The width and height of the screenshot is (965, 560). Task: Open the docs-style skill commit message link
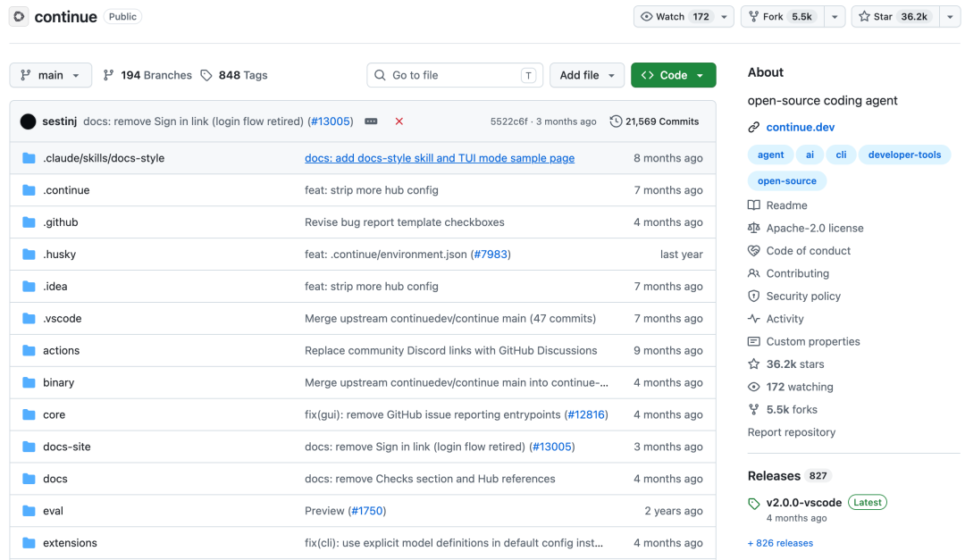(440, 158)
